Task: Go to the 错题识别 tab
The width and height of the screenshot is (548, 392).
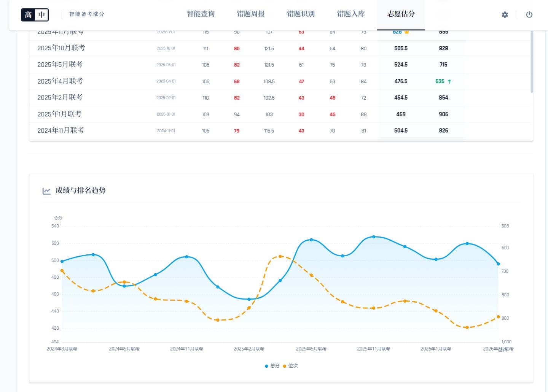Action: click(301, 14)
